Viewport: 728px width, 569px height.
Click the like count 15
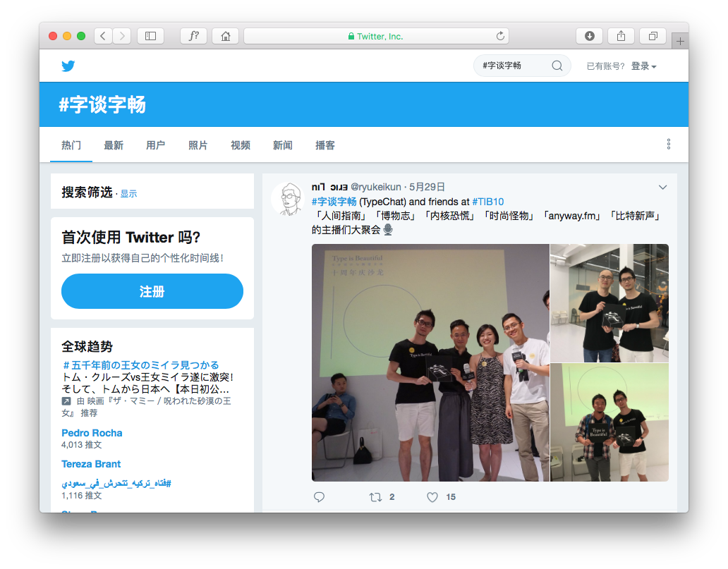point(451,497)
